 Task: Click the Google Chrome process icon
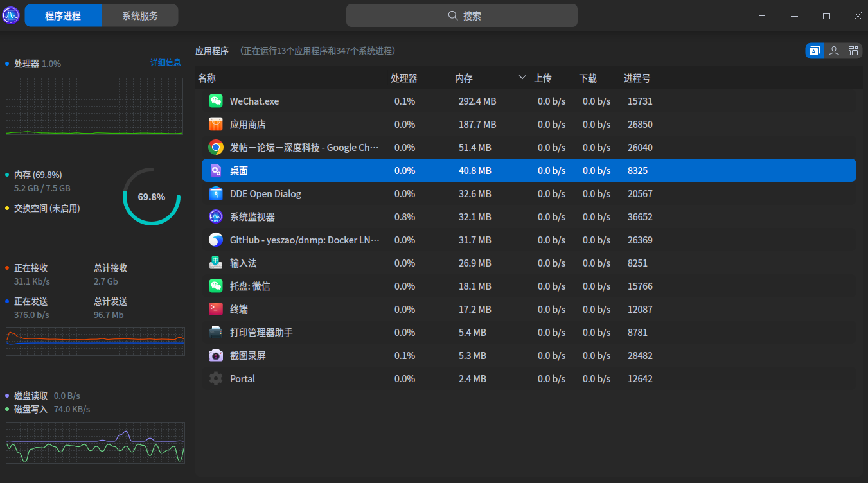point(216,147)
